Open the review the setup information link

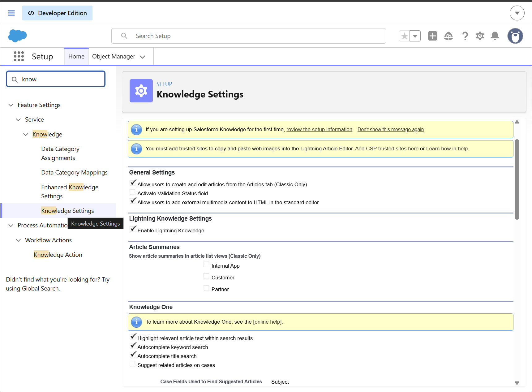[x=319, y=130]
